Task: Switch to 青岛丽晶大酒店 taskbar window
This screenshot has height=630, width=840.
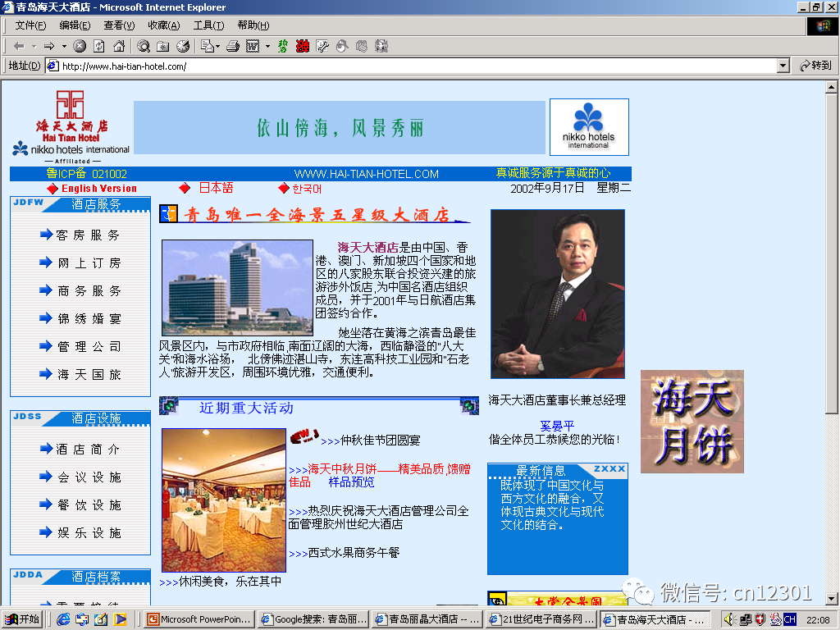Action: [427, 619]
